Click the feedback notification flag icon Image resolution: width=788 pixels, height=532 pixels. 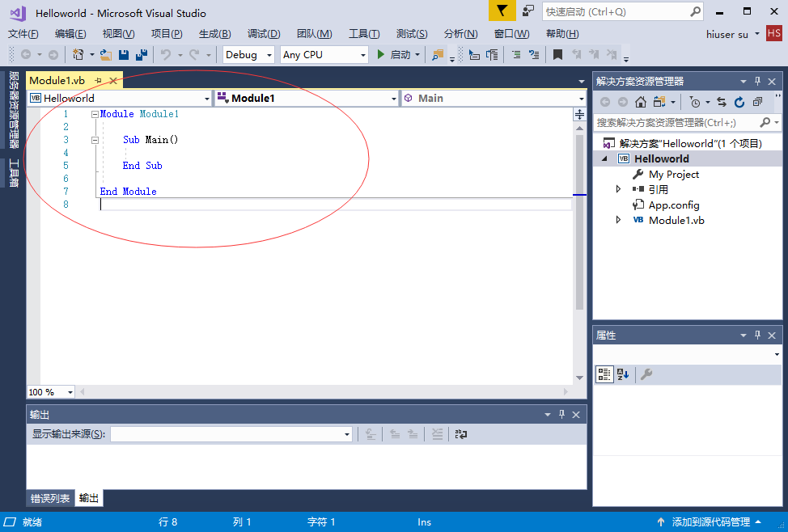point(502,11)
